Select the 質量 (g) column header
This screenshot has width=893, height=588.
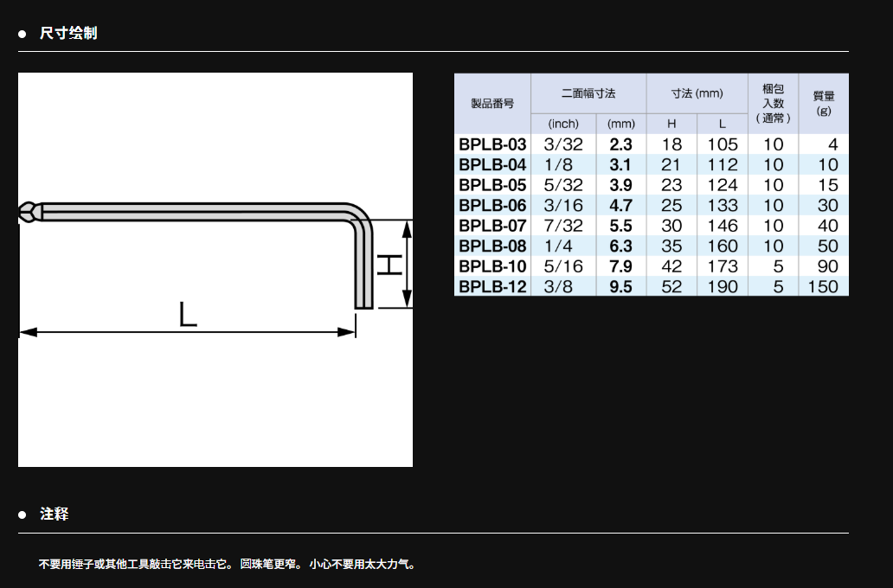(x=823, y=103)
